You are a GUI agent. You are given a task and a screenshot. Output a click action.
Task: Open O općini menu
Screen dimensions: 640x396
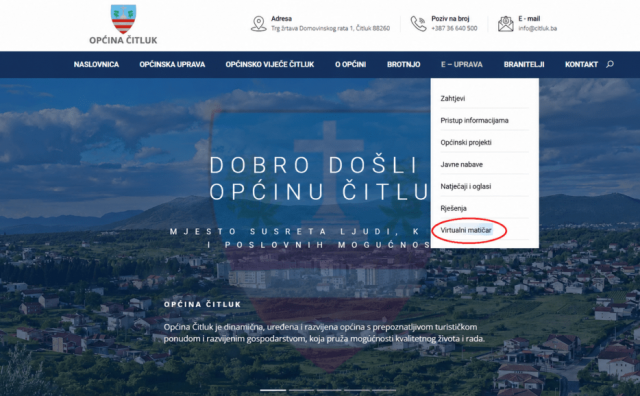351,65
